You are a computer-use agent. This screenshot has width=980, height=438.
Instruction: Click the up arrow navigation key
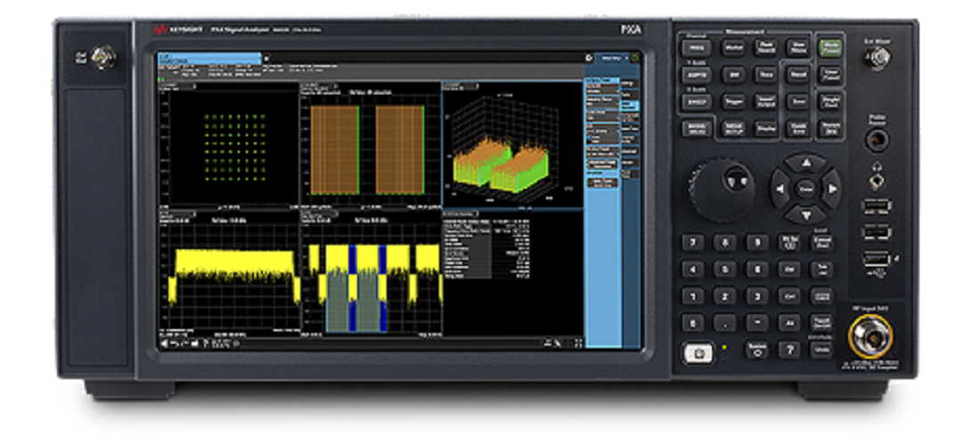(805, 162)
